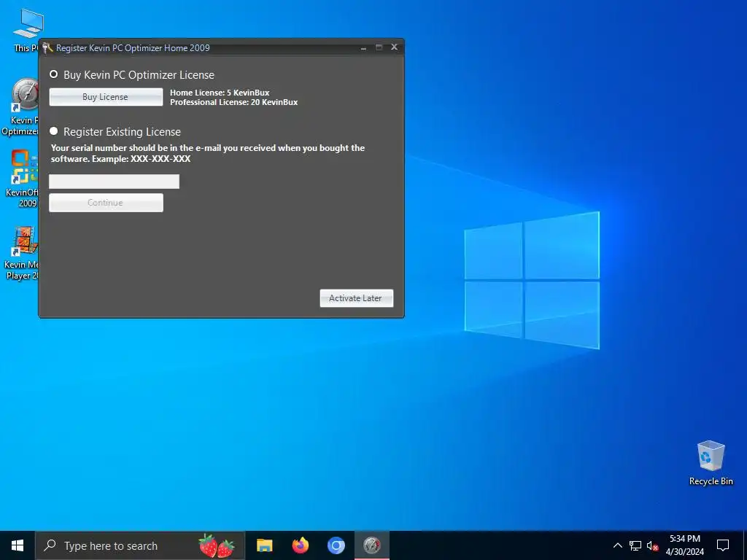Screen dimensions: 747x560
Task: Select the KevinOffice 2009 desktop shortcut
Action: coord(22,179)
